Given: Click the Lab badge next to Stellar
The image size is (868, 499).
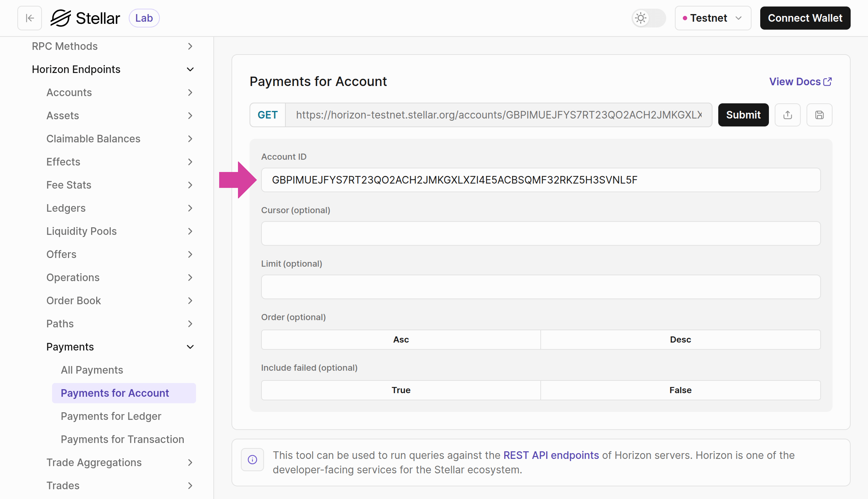Looking at the screenshot, I should pyautogui.click(x=144, y=18).
